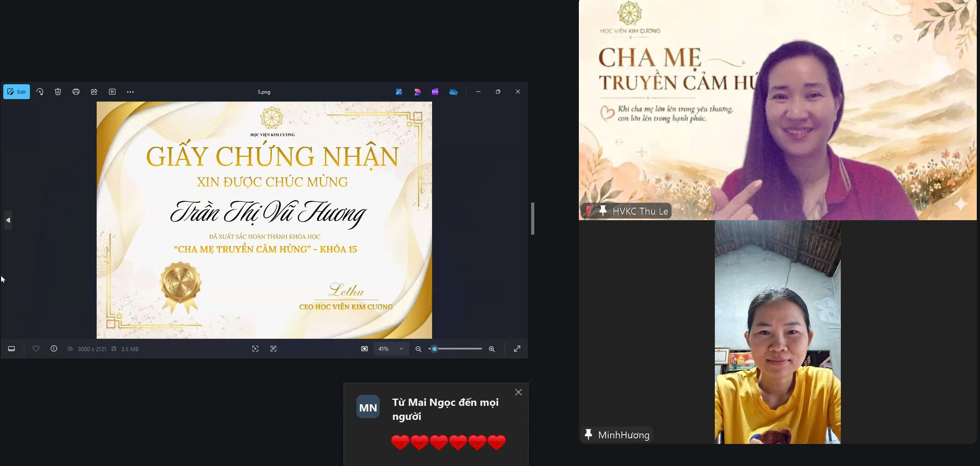Minimize the Photos window
Viewport: 980px width, 466px height.
tap(478, 92)
